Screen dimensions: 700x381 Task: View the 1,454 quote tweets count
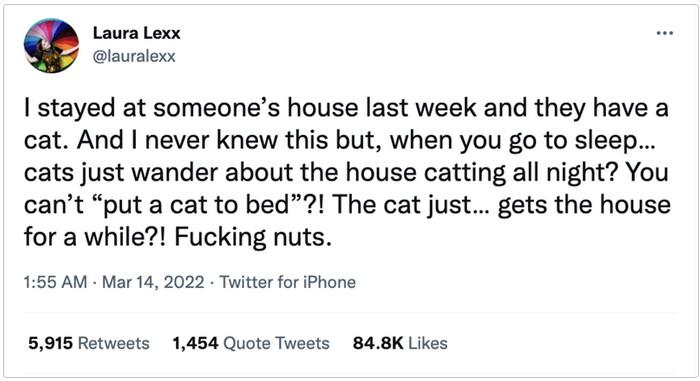pyautogui.click(x=195, y=343)
